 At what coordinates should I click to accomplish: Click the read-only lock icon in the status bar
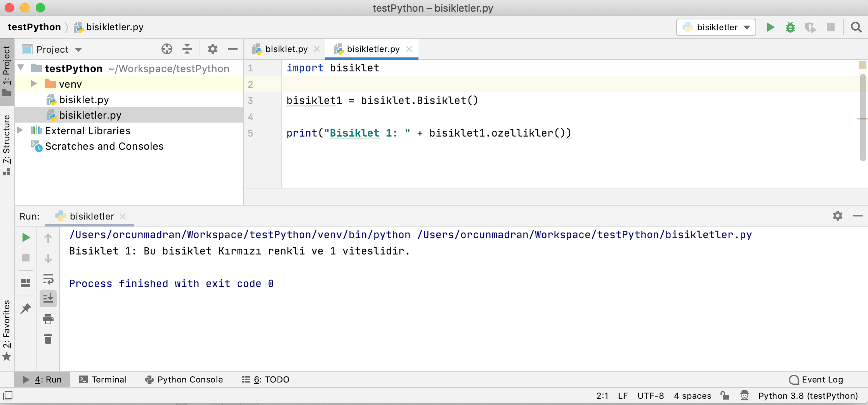click(x=725, y=396)
